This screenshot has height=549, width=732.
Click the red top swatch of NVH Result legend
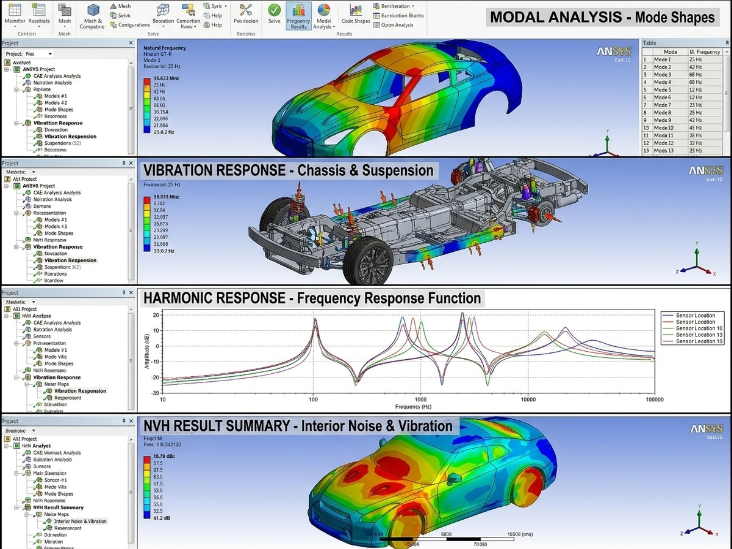(147, 459)
